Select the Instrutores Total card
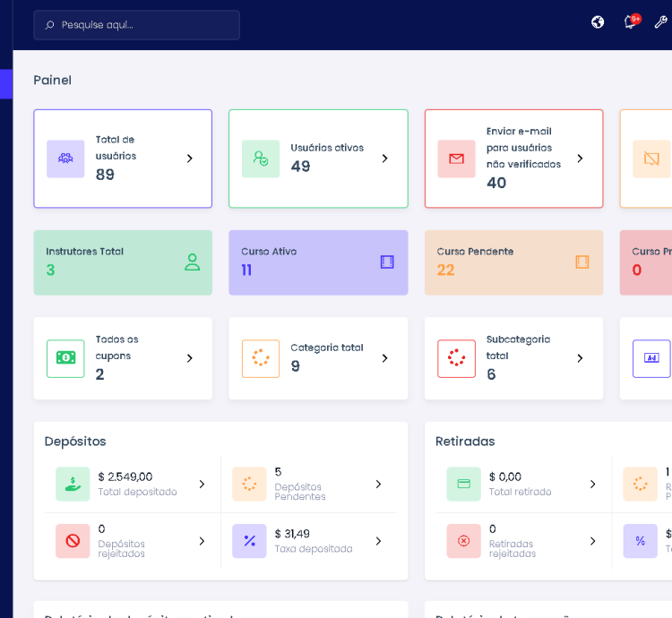672x618 pixels. coord(123,262)
